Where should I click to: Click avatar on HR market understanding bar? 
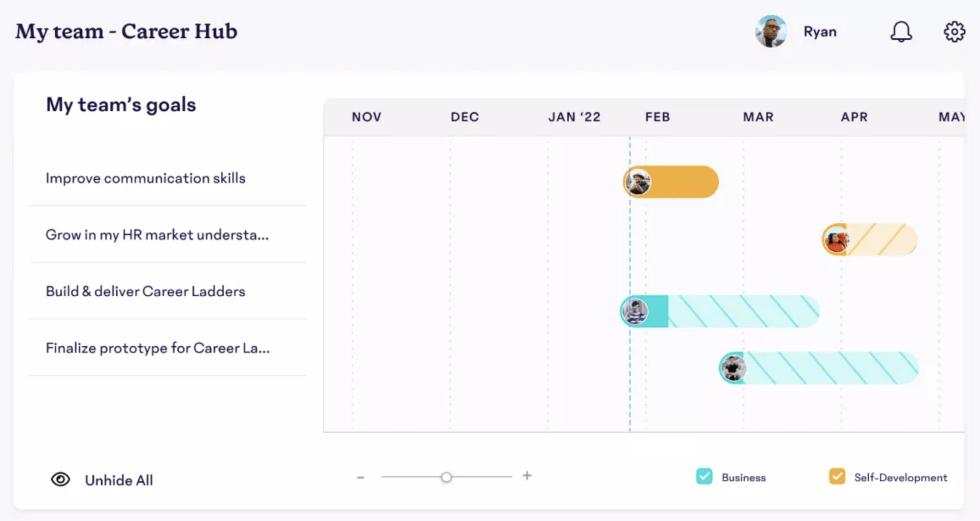click(x=836, y=240)
